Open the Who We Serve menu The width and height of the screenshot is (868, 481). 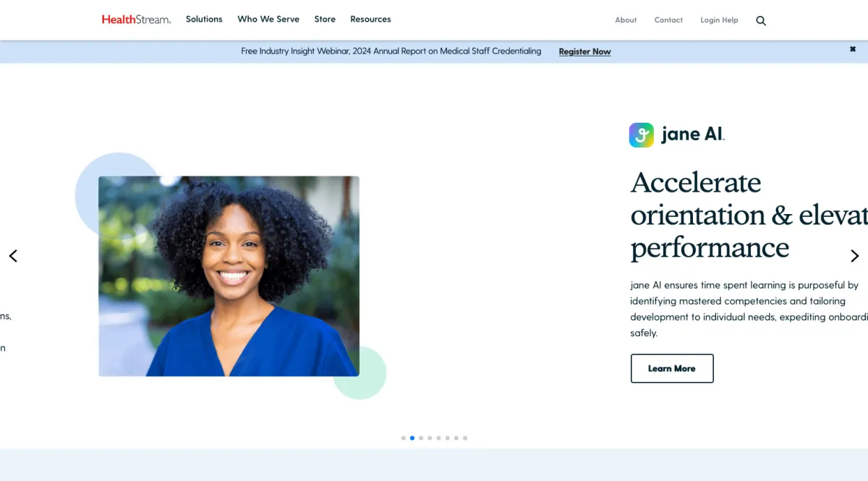coord(268,20)
